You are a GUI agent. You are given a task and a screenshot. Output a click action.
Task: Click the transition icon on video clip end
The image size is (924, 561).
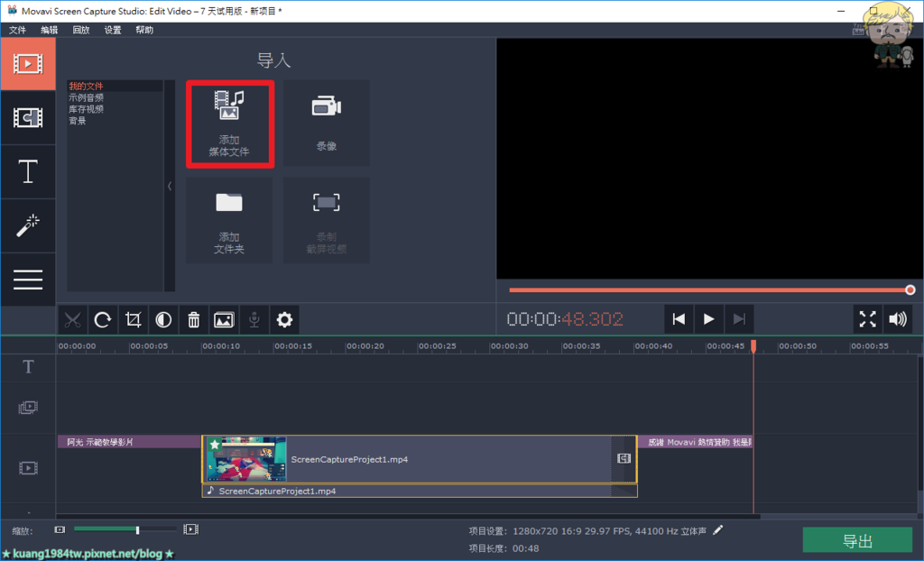624,458
